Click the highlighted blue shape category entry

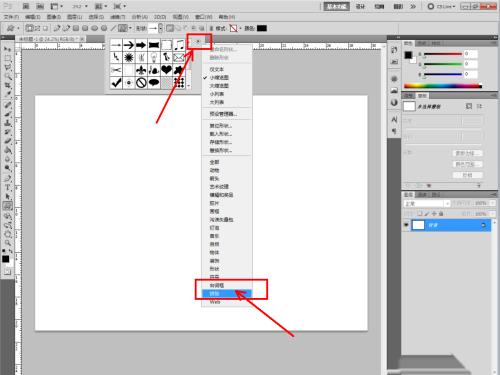coord(227,294)
